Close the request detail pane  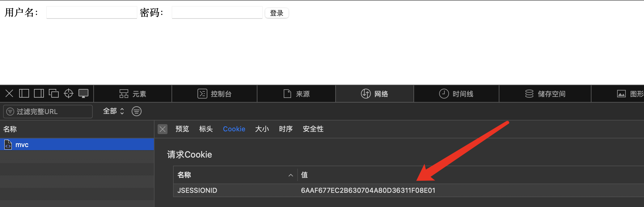pos(163,129)
